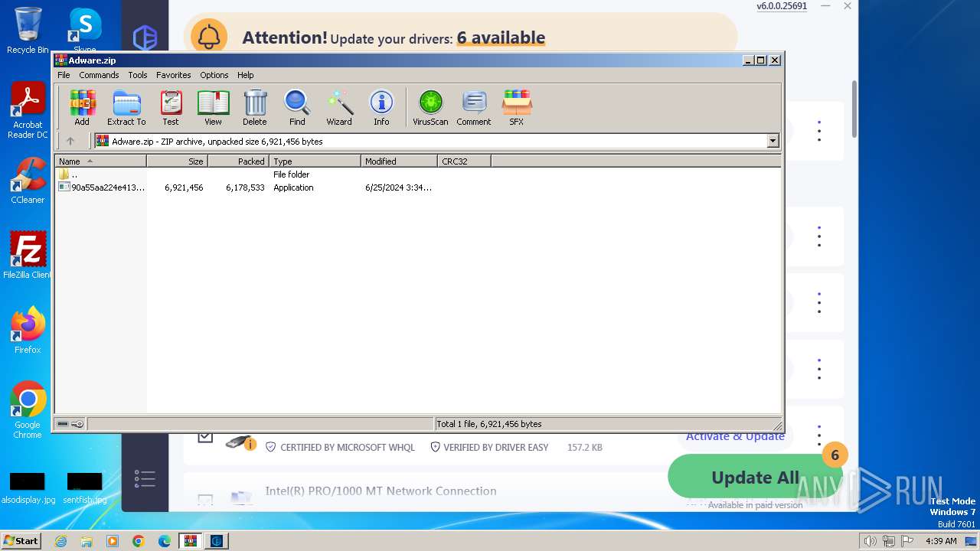Click the packed size 6,178,533 cell
The image size is (980, 551).
[x=245, y=187]
